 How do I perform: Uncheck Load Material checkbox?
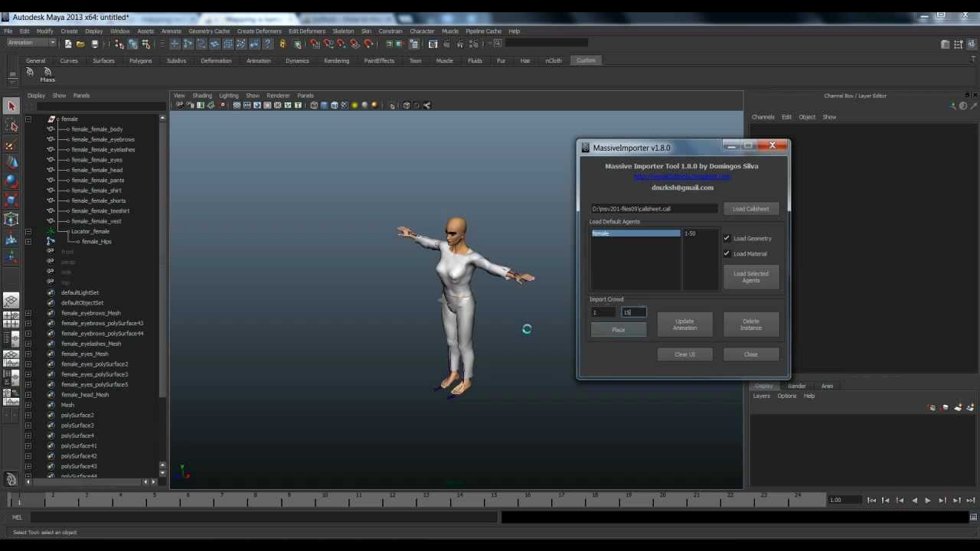point(727,253)
